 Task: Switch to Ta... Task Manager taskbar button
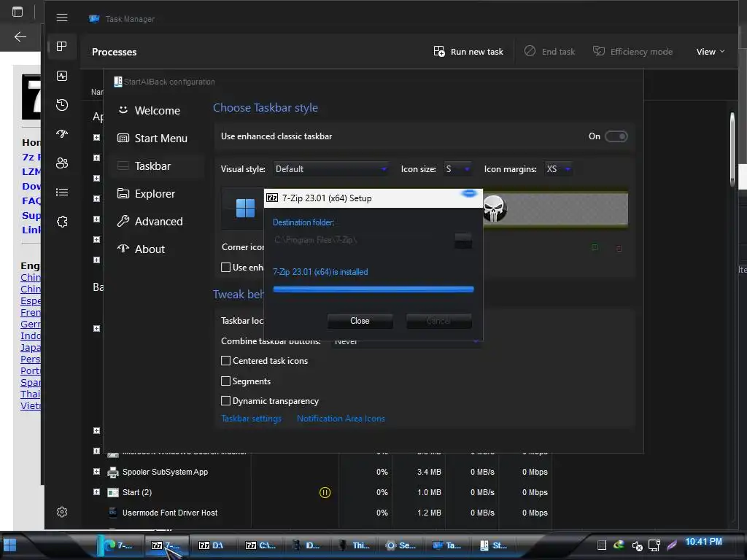[x=447, y=545]
